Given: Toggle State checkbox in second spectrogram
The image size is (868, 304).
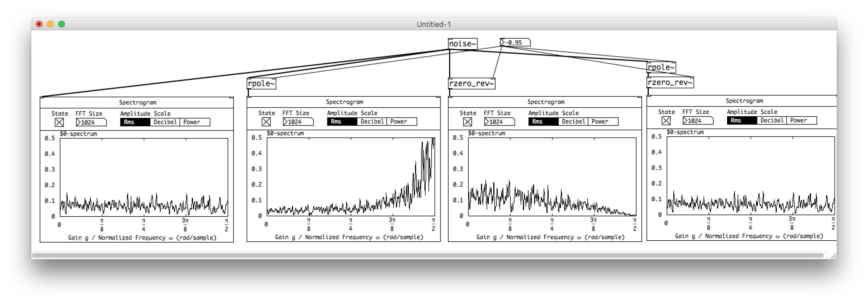Looking at the screenshot, I should pyautogui.click(x=266, y=122).
